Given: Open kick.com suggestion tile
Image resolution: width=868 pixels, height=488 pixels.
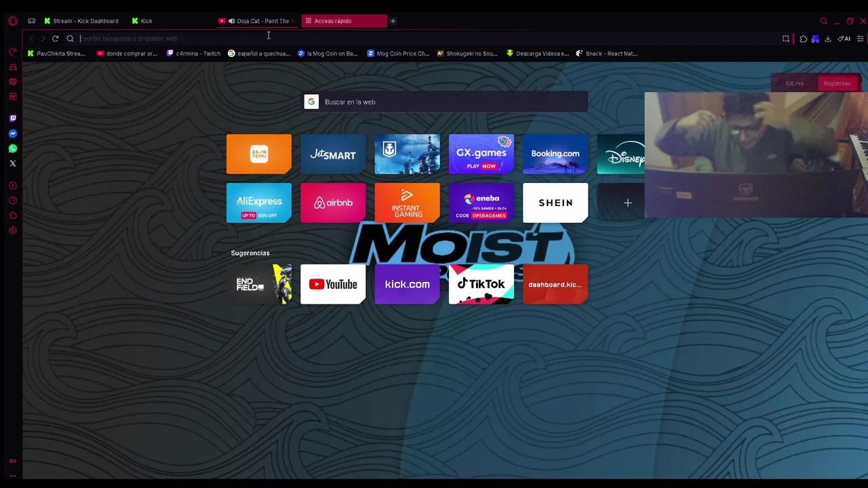Looking at the screenshot, I should pyautogui.click(x=407, y=284).
